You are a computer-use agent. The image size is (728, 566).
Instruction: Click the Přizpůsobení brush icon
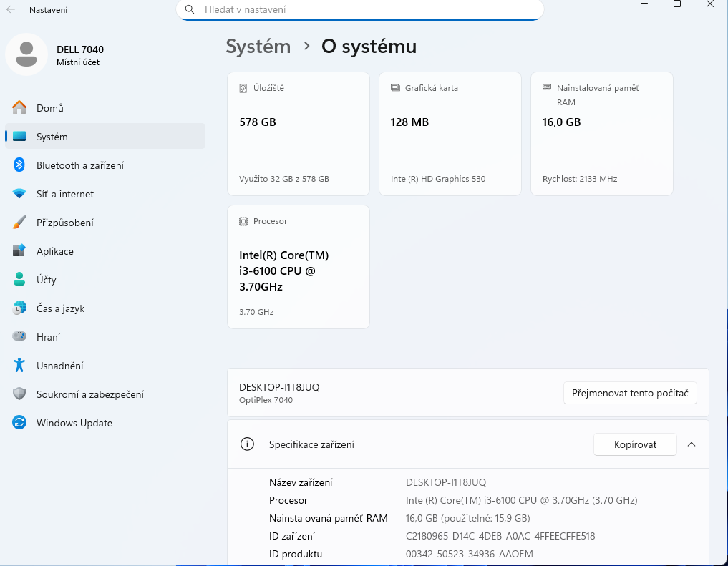click(x=21, y=222)
